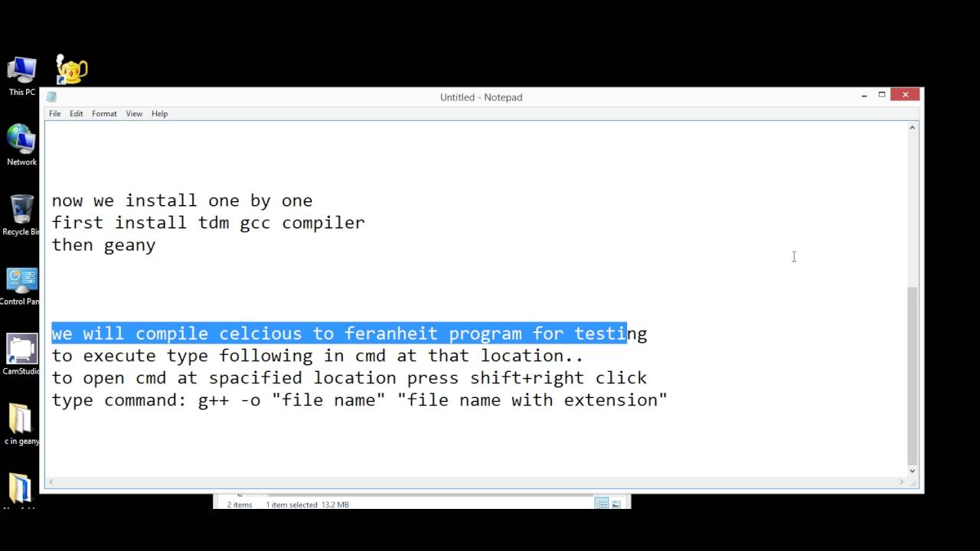
Task: Open the Format menu
Action: [x=104, y=113]
